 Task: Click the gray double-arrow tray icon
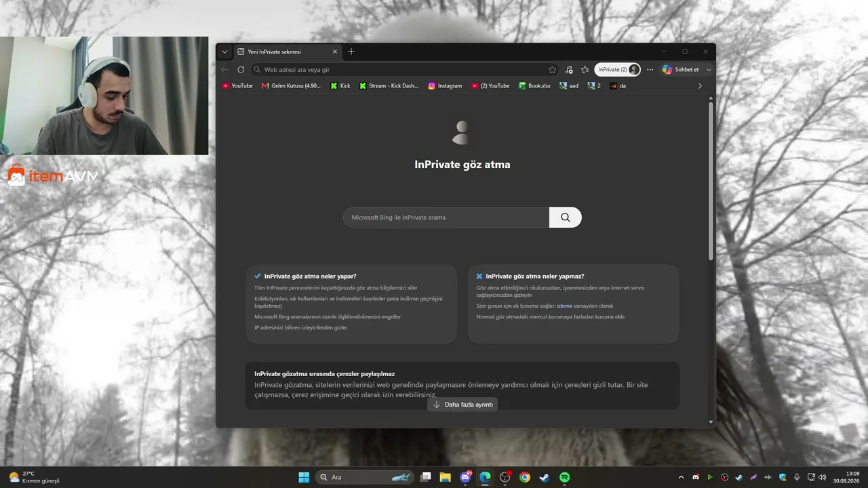[x=768, y=477]
